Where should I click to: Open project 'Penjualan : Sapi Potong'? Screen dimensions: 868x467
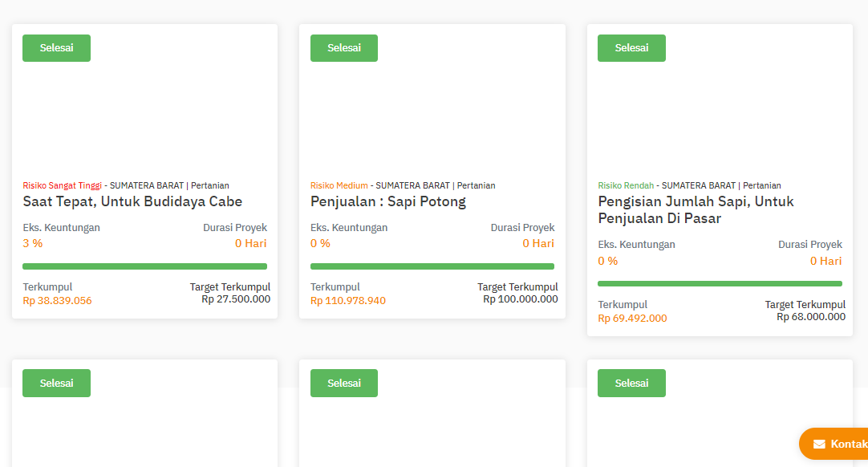[388, 201]
